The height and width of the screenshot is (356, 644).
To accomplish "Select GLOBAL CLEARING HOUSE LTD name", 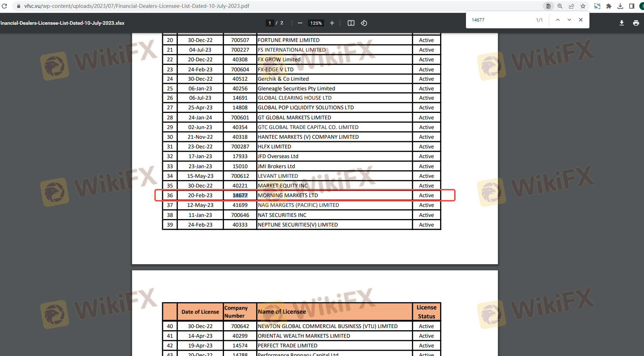I will click(x=295, y=98).
